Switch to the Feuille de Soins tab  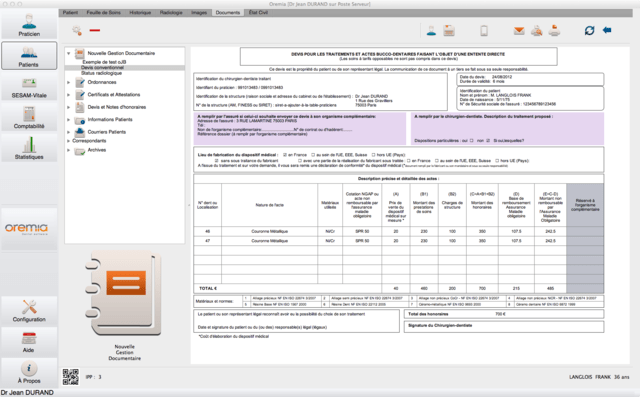104,13
